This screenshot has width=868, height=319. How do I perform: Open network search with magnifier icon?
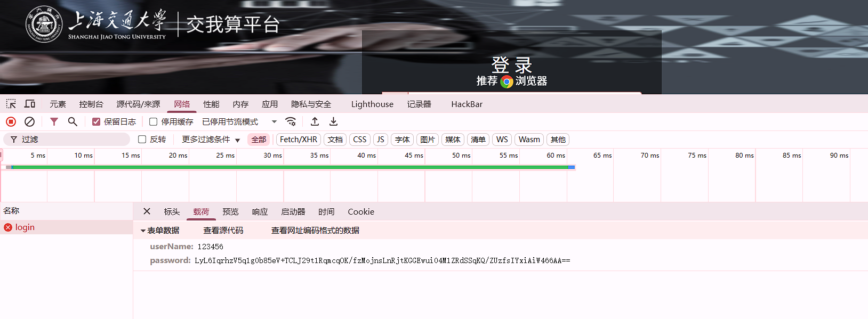click(73, 122)
